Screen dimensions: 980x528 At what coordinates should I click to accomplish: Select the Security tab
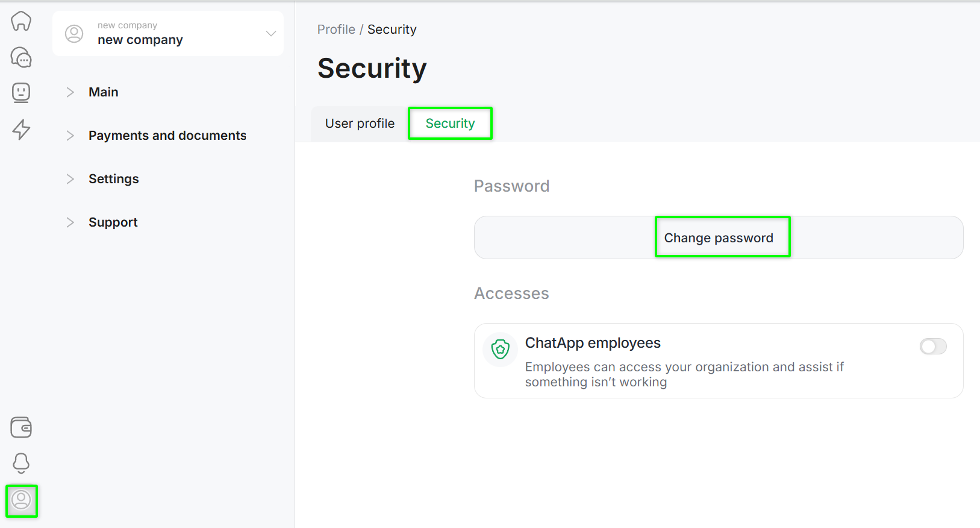pyautogui.click(x=450, y=124)
